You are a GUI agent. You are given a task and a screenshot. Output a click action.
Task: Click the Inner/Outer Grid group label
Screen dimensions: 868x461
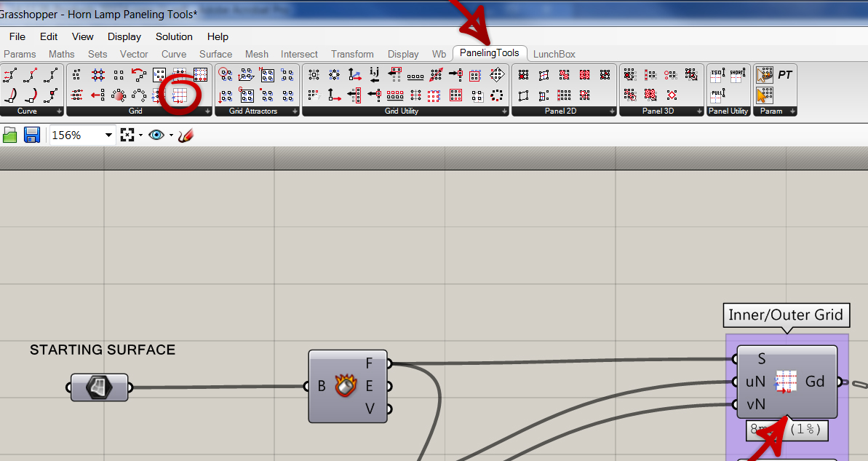786,315
